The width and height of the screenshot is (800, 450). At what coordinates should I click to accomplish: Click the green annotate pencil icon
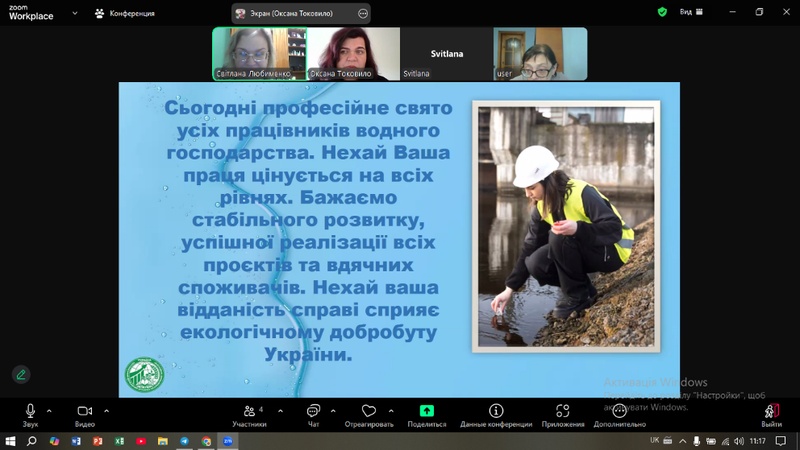pyautogui.click(x=21, y=375)
